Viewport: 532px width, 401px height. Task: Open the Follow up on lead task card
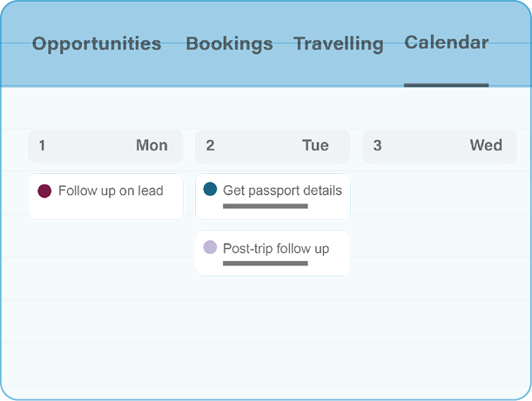pos(105,197)
